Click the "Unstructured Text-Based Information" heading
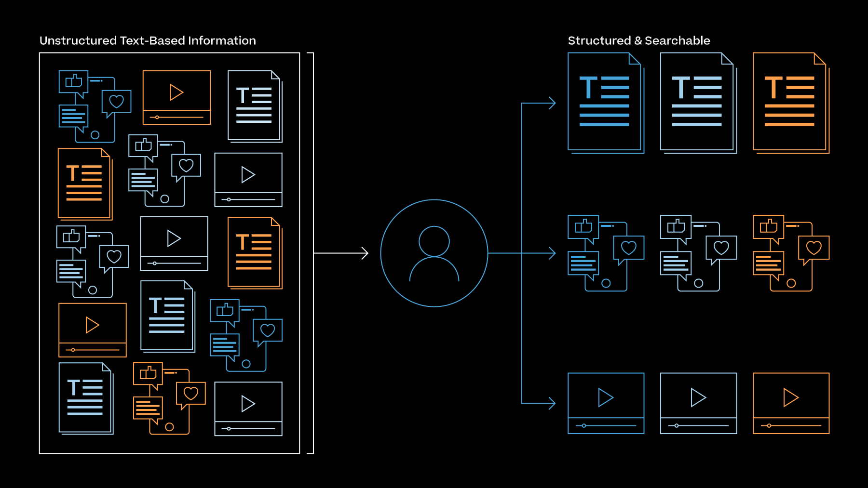 coord(148,40)
